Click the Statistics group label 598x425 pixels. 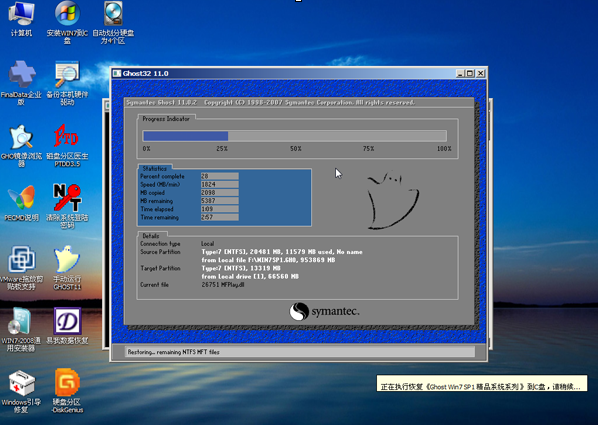[x=154, y=168]
